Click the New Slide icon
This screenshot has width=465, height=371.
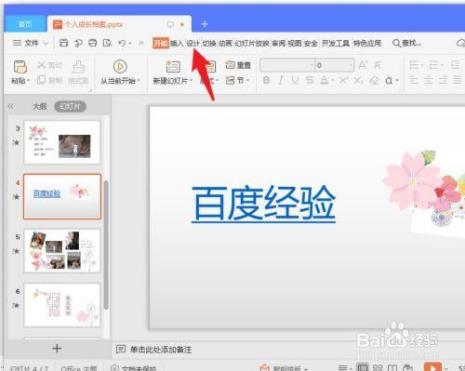click(x=173, y=67)
